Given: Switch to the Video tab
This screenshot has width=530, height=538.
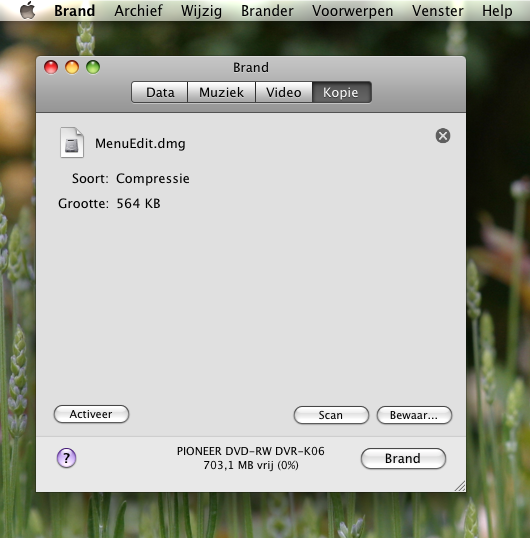Looking at the screenshot, I should [x=284, y=92].
